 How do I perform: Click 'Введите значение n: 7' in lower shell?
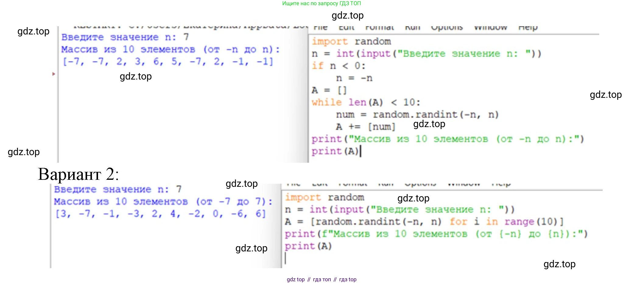[x=118, y=189]
